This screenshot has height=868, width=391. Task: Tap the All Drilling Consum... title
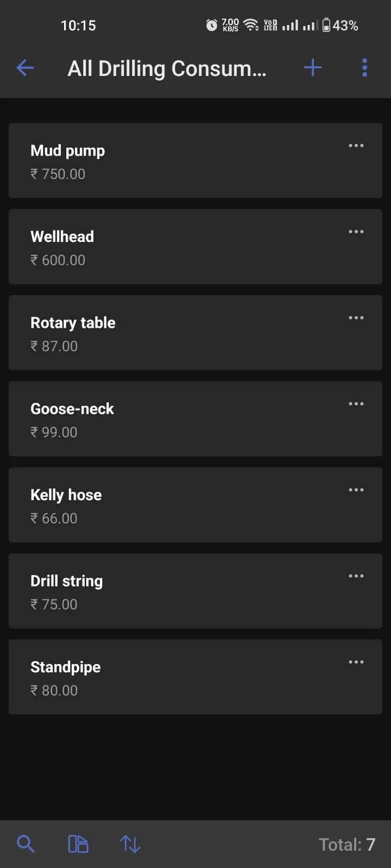click(167, 68)
